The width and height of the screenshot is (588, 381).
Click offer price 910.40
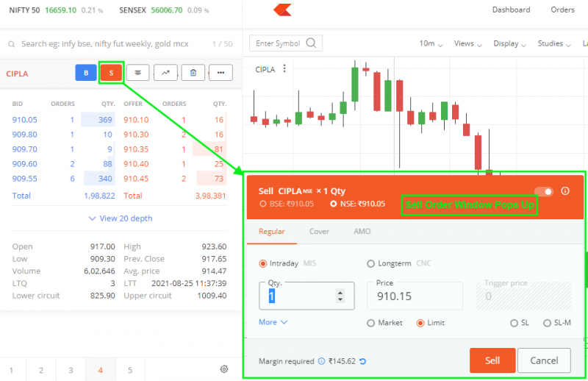(136, 164)
